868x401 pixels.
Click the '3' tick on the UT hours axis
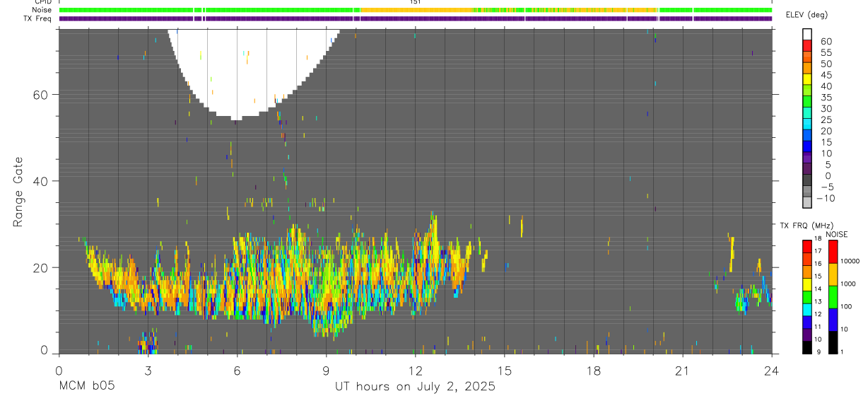pos(148,371)
